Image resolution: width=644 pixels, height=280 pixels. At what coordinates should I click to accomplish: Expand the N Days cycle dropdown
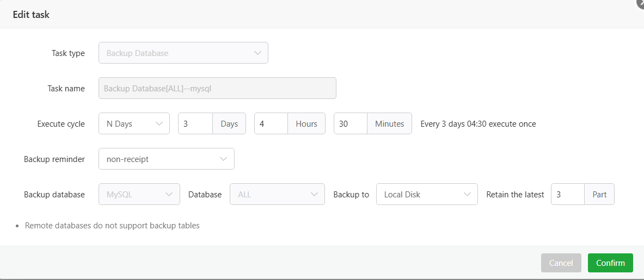click(x=134, y=123)
